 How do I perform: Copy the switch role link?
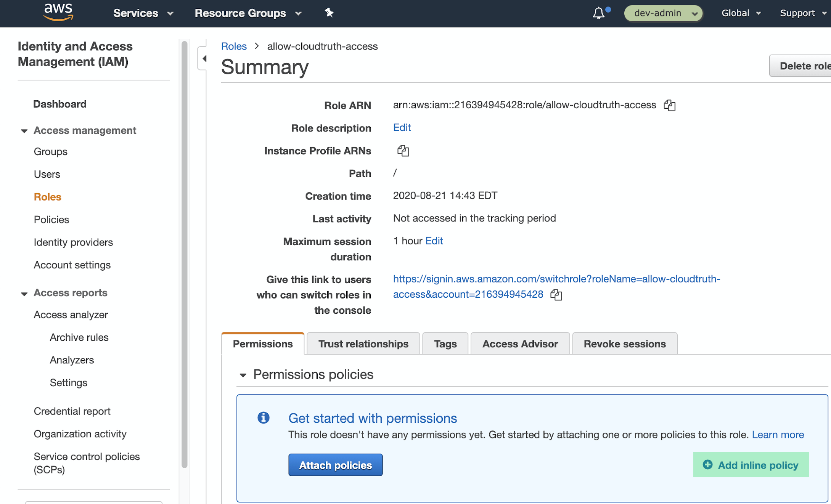pyautogui.click(x=556, y=295)
